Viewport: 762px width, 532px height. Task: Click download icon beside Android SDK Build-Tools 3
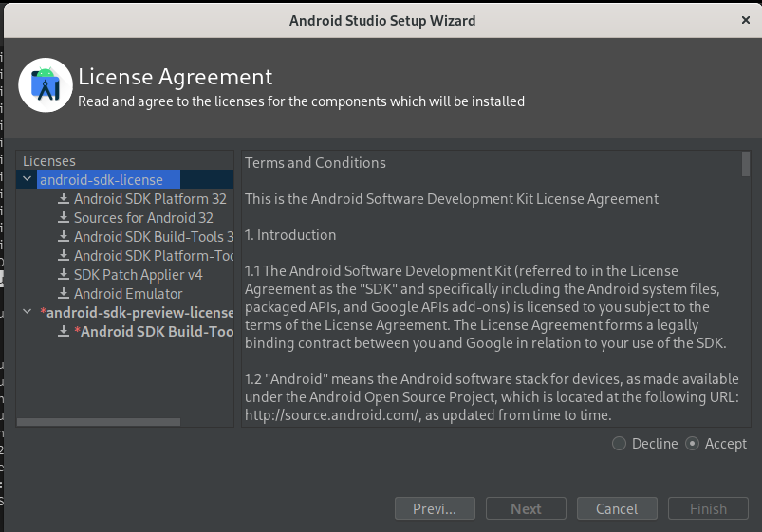[x=64, y=237]
